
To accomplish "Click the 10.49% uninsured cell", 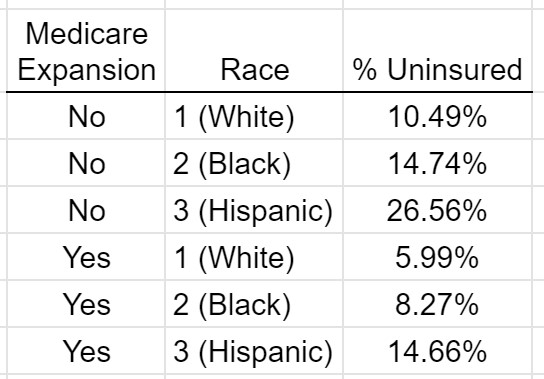I will point(437,116).
